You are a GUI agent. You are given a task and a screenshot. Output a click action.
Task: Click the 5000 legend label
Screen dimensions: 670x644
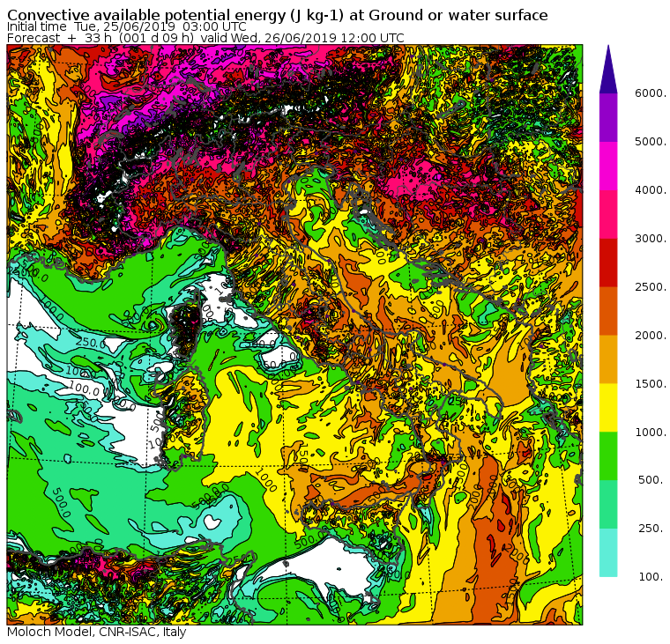click(x=650, y=141)
